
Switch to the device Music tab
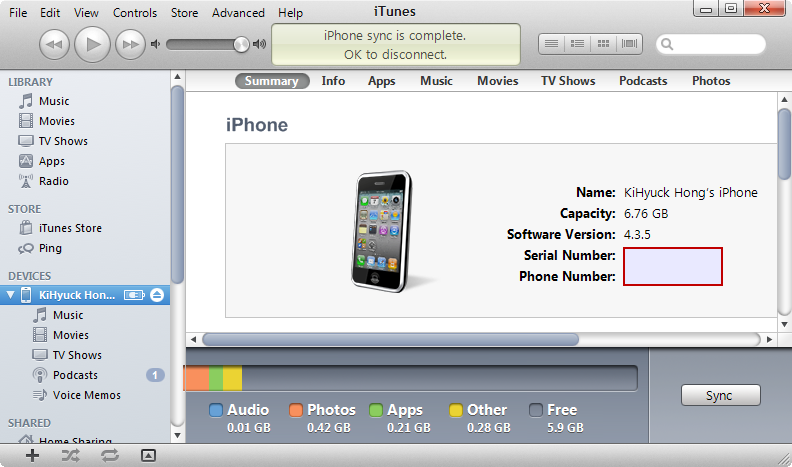point(436,81)
